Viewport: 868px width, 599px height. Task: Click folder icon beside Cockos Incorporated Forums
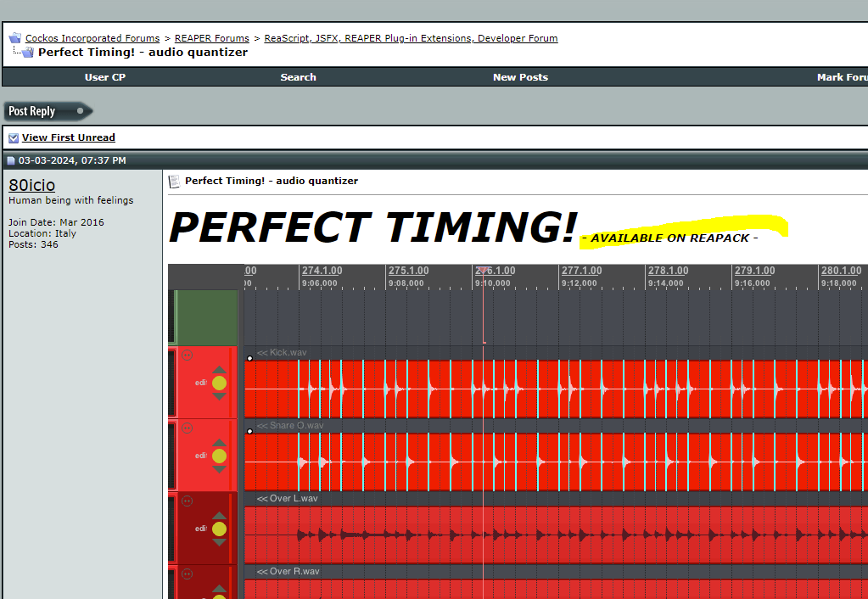click(x=15, y=38)
